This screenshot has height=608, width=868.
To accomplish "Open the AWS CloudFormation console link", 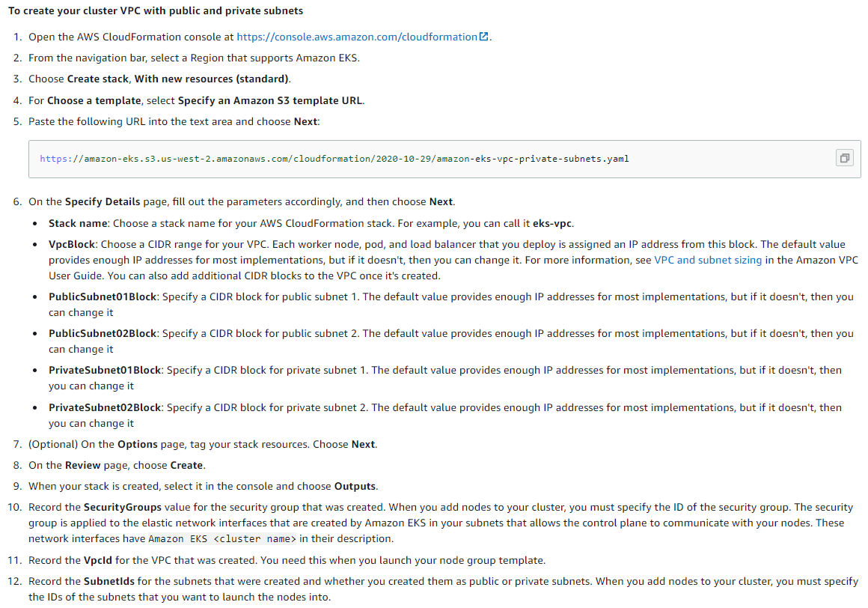I will click(357, 37).
